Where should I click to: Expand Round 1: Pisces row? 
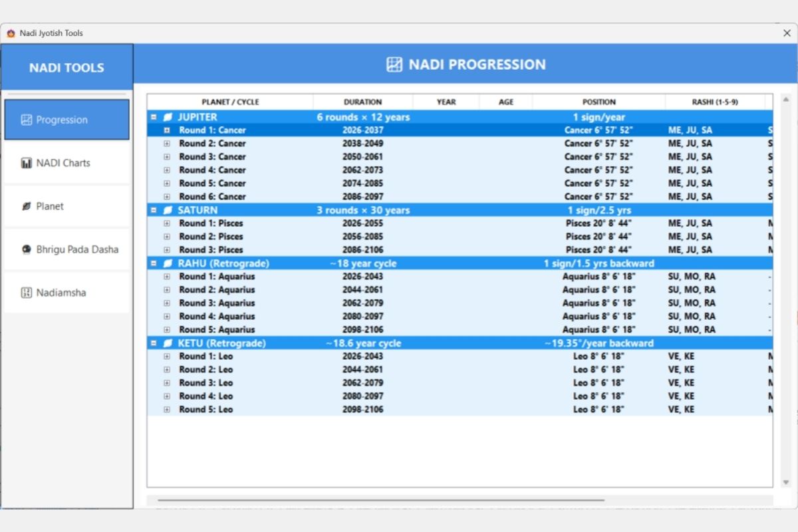point(167,223)
